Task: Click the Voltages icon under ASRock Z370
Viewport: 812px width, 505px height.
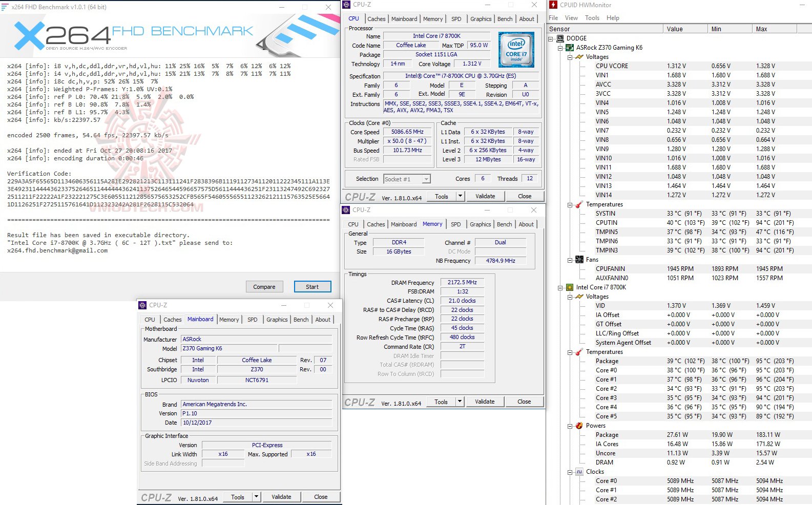Action: click(x=579, y=57)
